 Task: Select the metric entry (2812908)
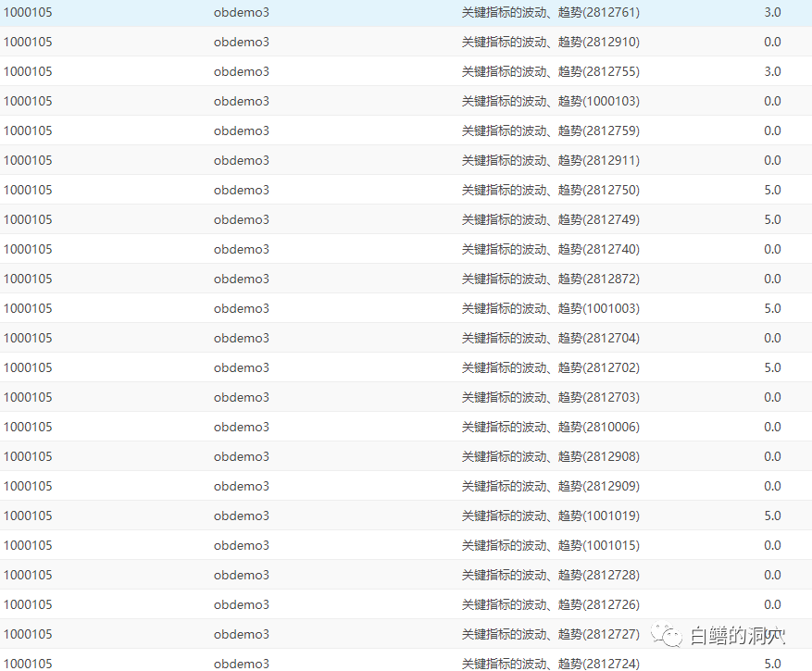coord(550,456)
